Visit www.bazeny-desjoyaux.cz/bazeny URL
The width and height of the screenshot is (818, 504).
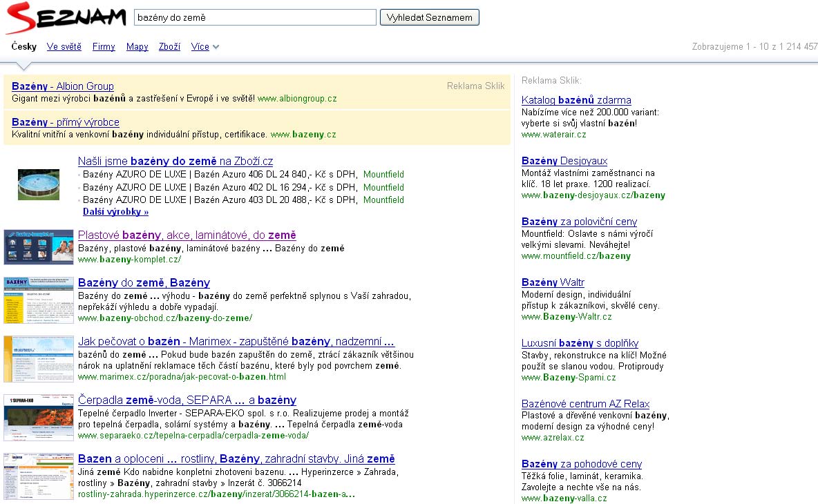pyautogui.click(x=593, y=195)
